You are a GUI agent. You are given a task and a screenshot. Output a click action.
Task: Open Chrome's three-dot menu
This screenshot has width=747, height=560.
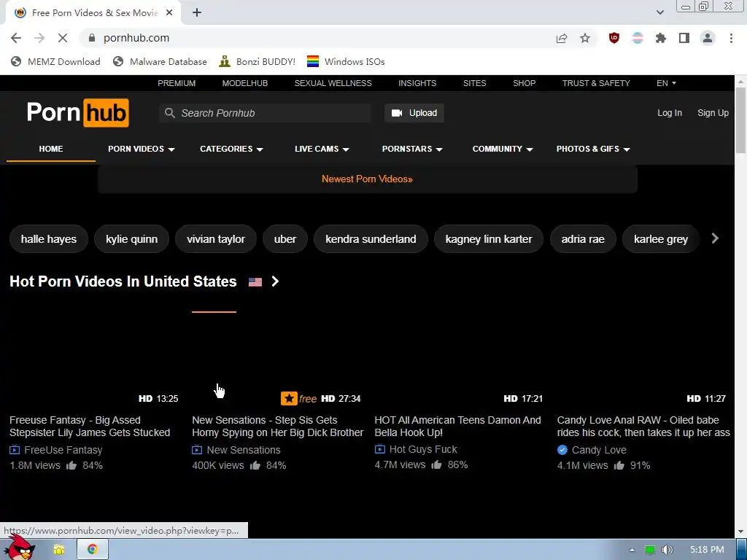(x=731, y=38)
